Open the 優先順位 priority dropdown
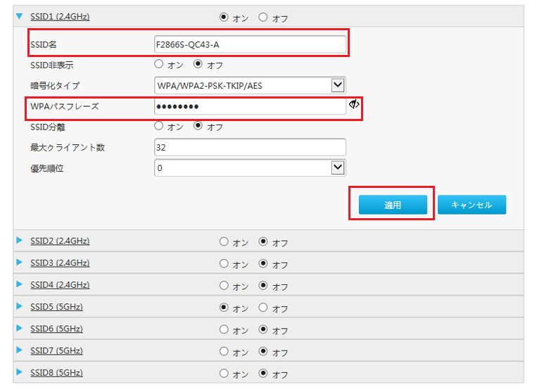Screen dimensions: 537x392 (250, 167)
